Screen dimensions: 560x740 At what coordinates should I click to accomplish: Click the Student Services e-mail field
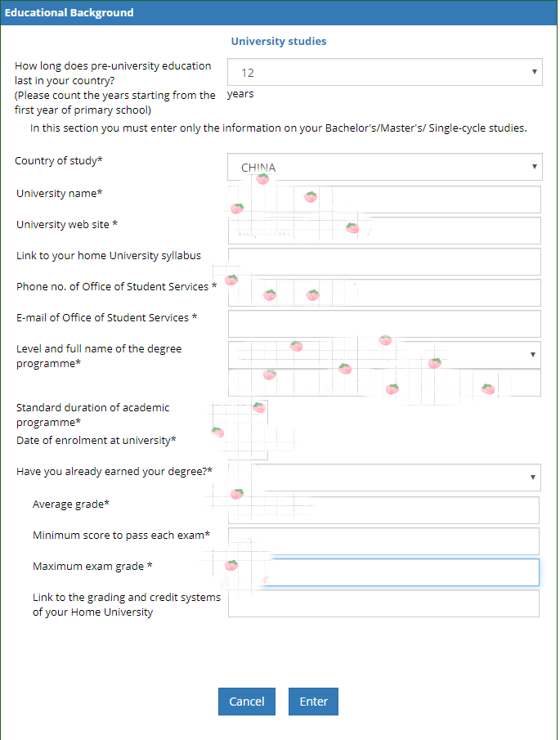(x=383, y=324)
